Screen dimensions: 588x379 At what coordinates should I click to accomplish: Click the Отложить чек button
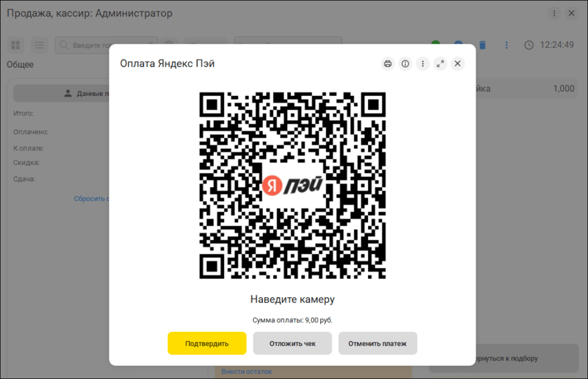point(292,343)
